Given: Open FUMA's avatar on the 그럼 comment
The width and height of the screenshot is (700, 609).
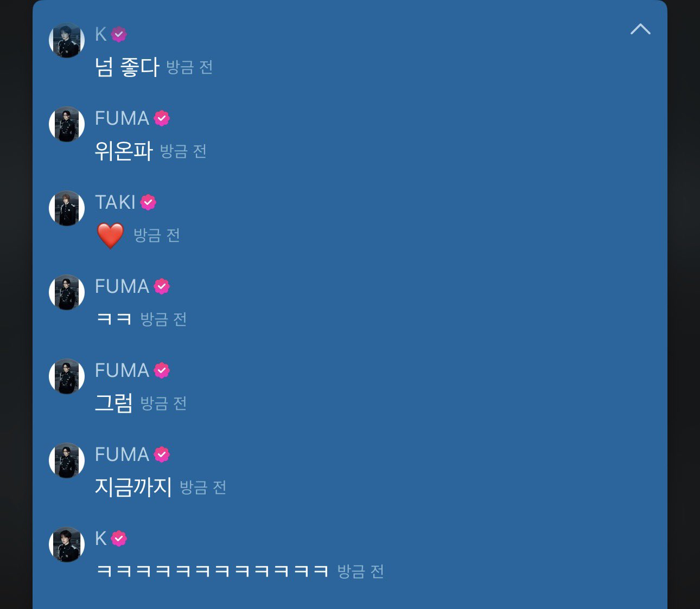Looking at the screenshot, I should click(67, 376).
